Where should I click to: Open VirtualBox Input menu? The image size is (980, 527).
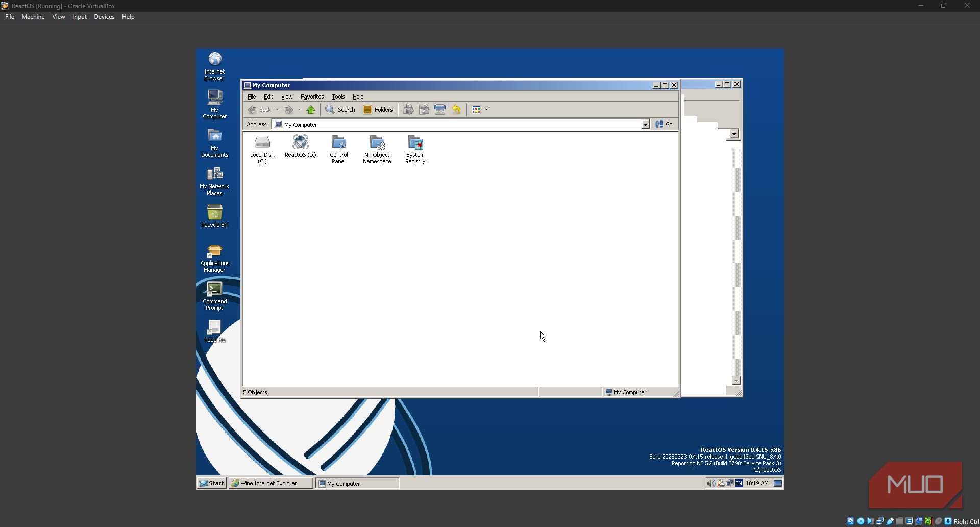[80, 17]
